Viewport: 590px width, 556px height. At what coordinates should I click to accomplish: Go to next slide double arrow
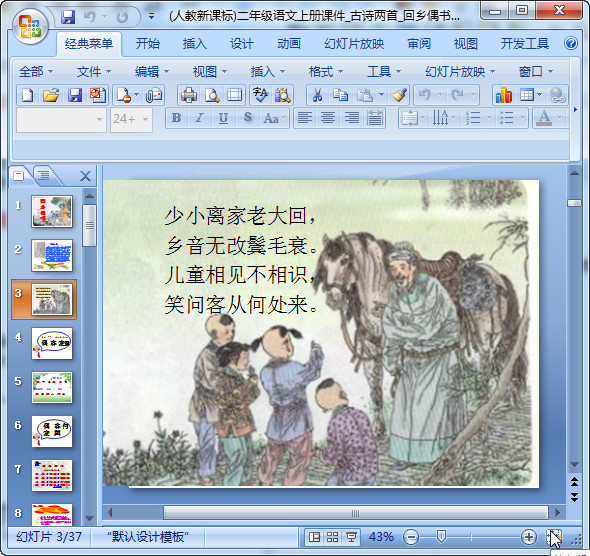click(574, 497)
